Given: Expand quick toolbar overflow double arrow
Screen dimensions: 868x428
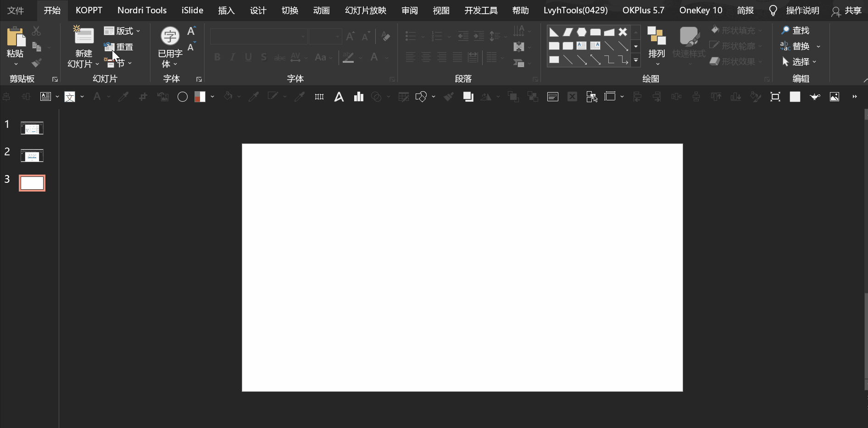Looking at the screenshot, I should (854, 97).
